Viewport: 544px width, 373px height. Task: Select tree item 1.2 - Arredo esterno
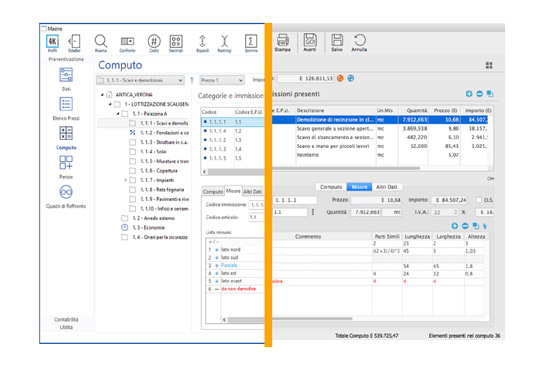(x=153, y=218)
